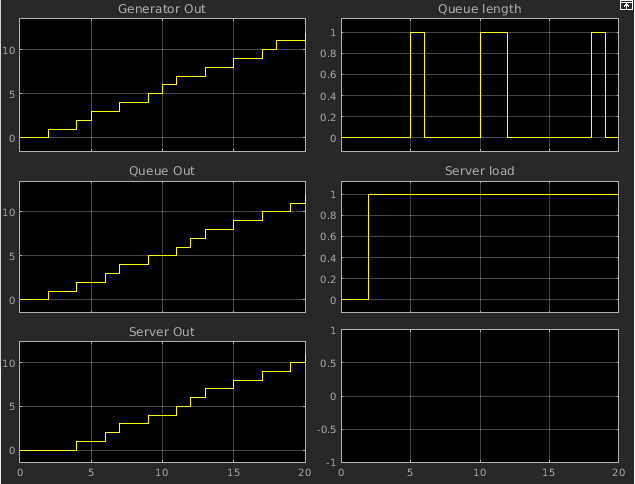
Task: Select the Server Out plot title
Action: tap(162, 331)
